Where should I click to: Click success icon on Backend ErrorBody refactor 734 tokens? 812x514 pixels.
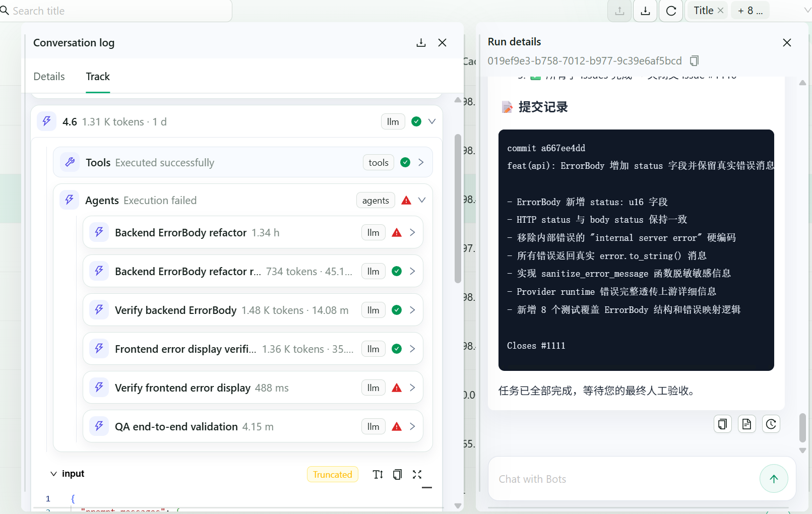point(397,271)
